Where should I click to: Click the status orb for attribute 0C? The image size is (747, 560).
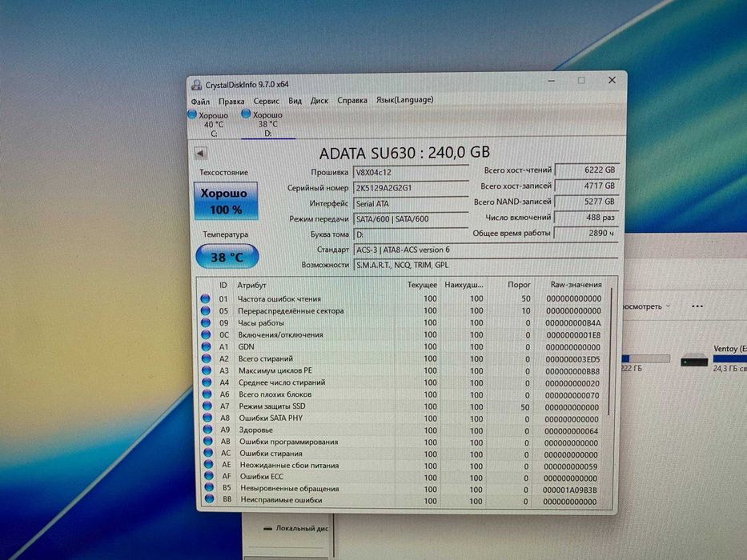point(206,334)
